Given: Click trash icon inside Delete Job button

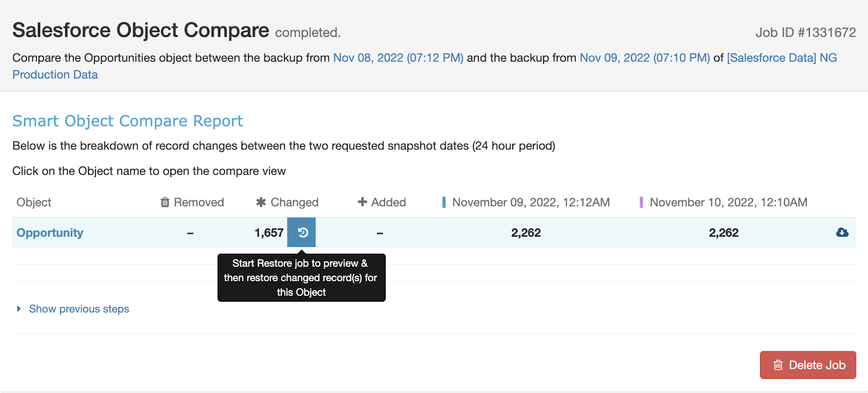Looking at the screenshot, I should (x=778, y=365).
